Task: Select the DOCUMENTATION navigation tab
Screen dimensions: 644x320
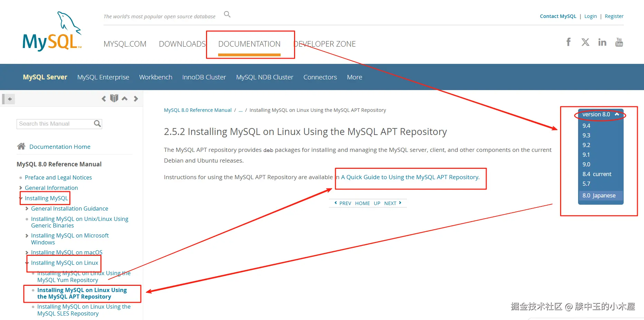Action: pyautogui.click(x=249, y=44)
